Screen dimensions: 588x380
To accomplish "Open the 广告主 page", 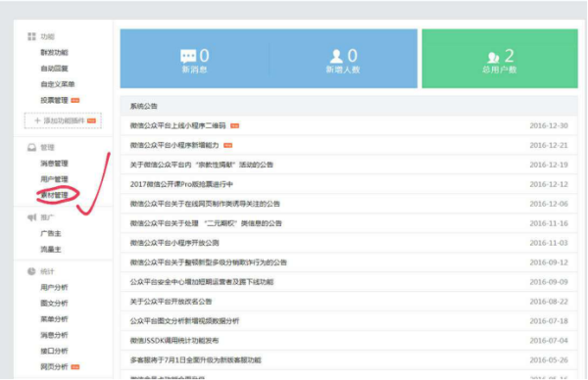I will click(x=51, y=233).
